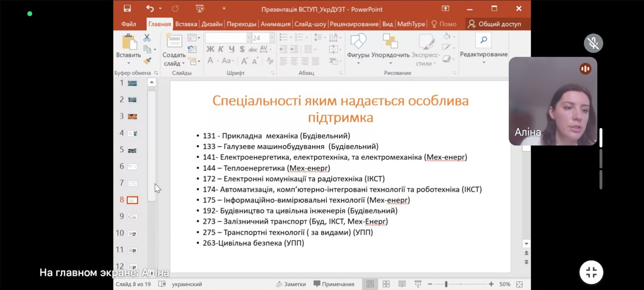Click the Общий доступ share button
This screenshot has width=644, height=290.
click(494, 24)
